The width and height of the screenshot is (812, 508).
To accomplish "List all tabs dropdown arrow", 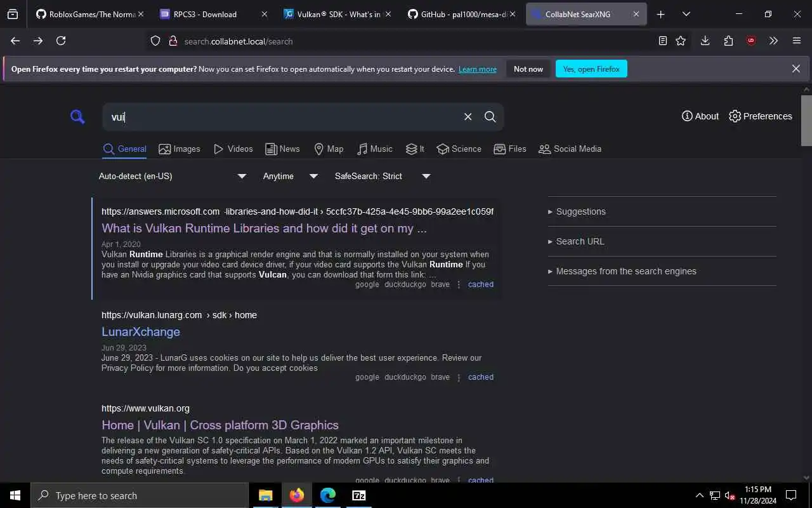I will point(686,14).
